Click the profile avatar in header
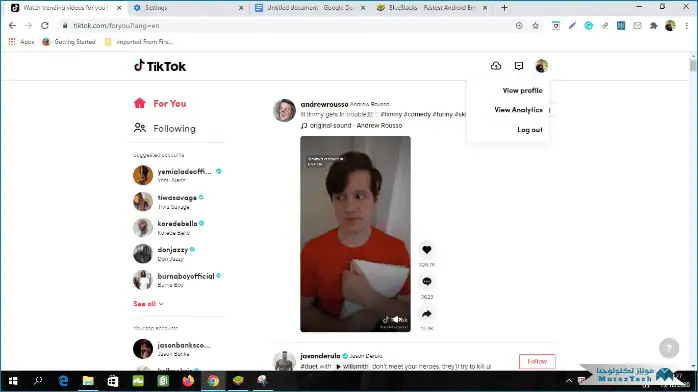This screenshot has width=698, height=392. point(541,66)
